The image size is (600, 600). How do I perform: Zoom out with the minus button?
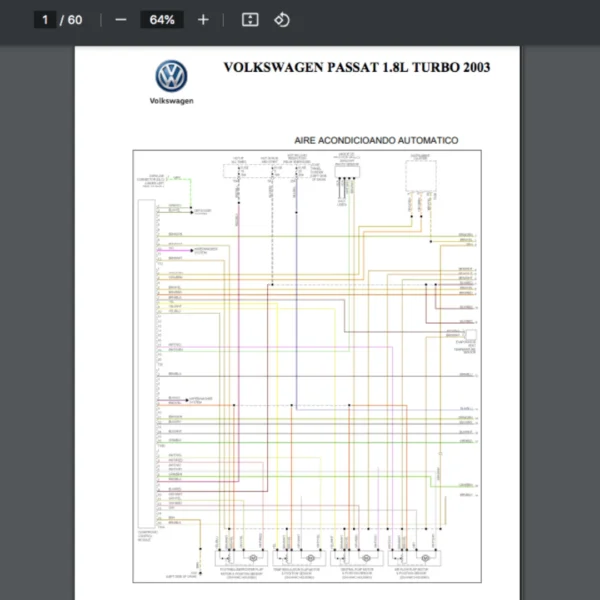coord(121,20)
